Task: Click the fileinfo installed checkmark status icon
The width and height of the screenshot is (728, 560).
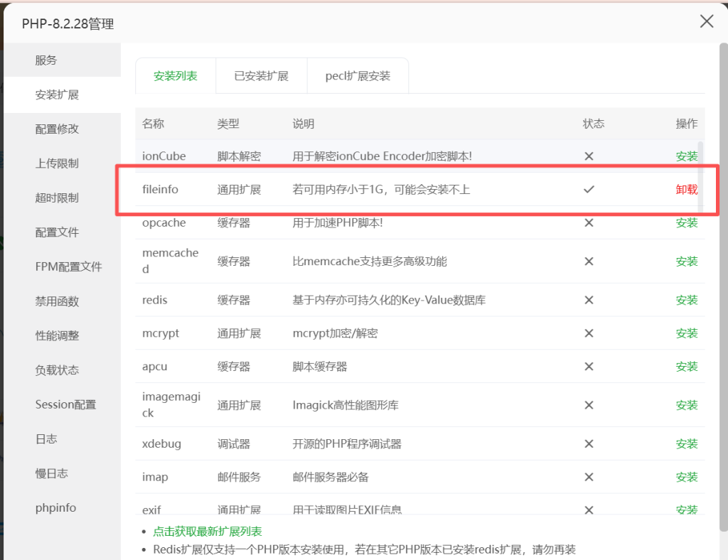Action: pos(589,190)
